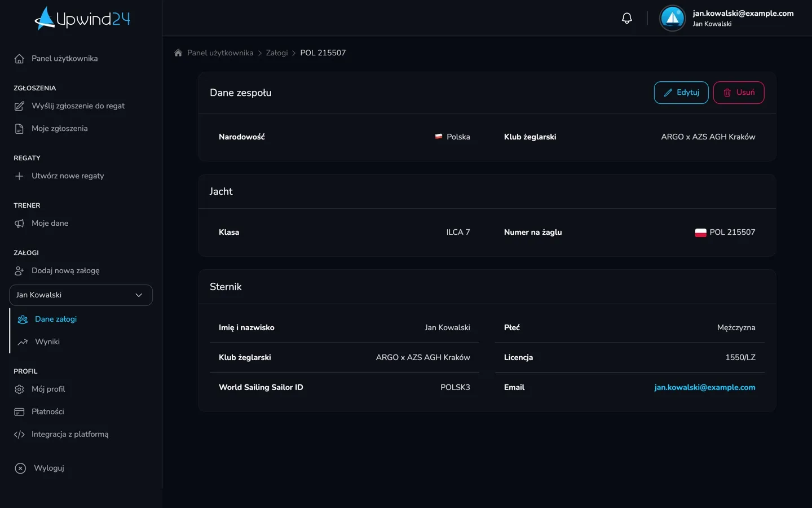This screenshot has height=508, width=812.
Task: Click the licence value 1550/LZ
Action: click(x=740, y=358)
